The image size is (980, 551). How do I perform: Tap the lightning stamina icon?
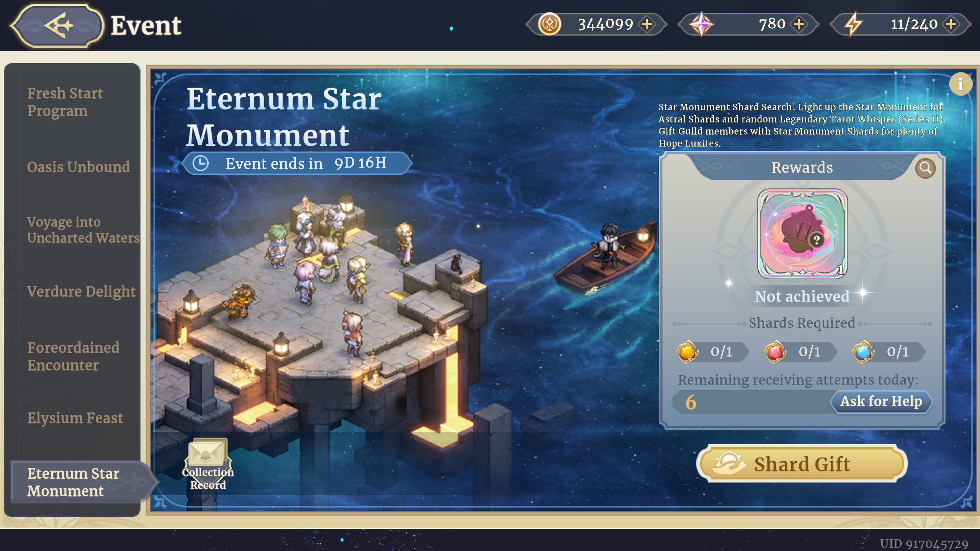[853, 24]
